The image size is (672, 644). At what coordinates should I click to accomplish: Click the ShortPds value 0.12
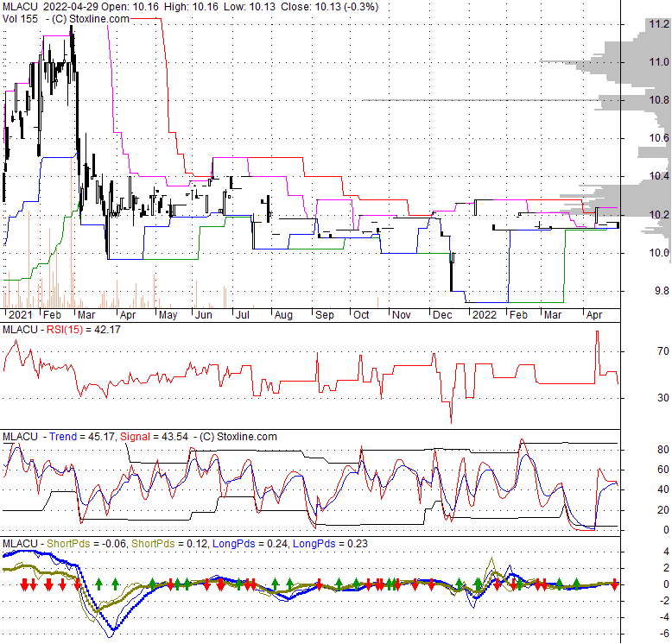[197, 543]
